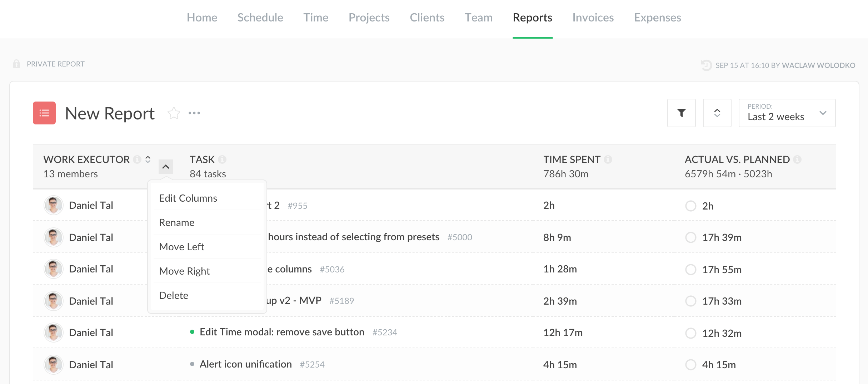Open the report filter icon
868x384 pixels.
coord(681,113)
